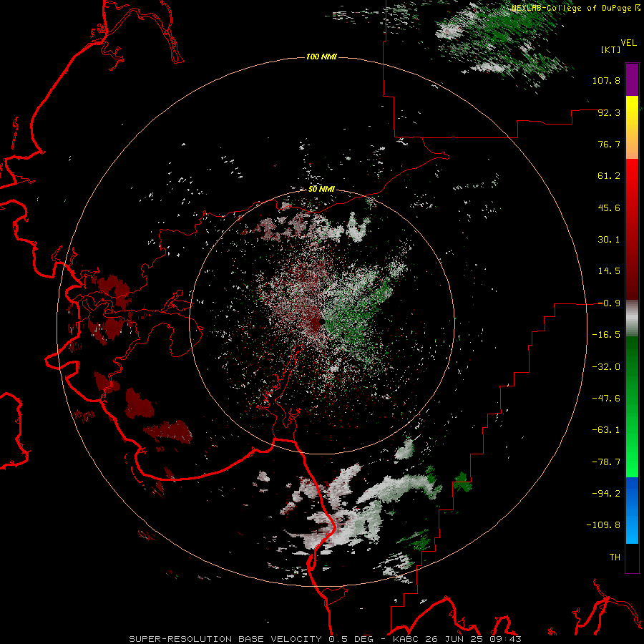Click the 14.5 value on the velocity scale
The image size is (644, 644).
tap(609, 271)
